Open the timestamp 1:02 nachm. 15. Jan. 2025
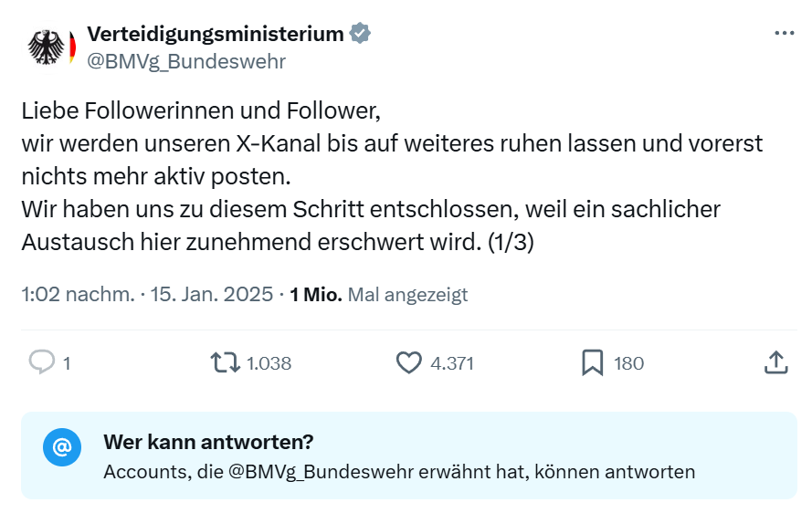This screenshot has width=812, height=513. 146,295
